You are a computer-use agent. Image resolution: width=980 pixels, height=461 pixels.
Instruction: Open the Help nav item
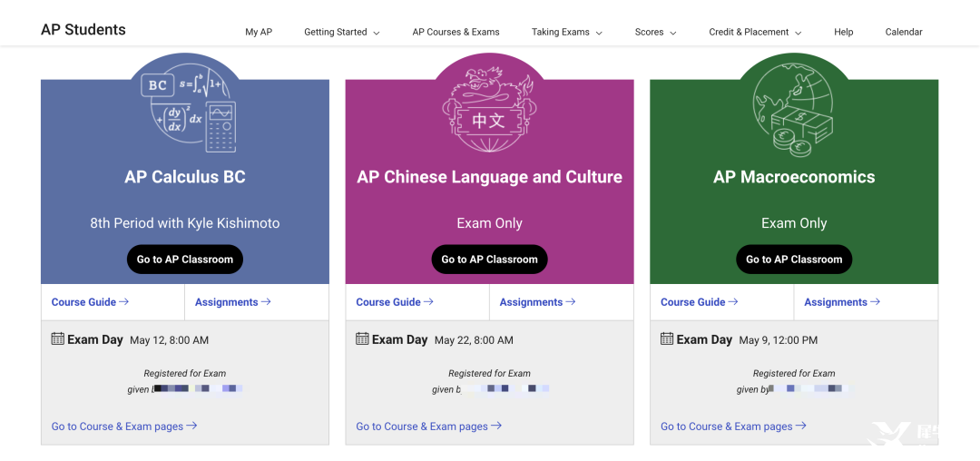(x=843, y=32)
